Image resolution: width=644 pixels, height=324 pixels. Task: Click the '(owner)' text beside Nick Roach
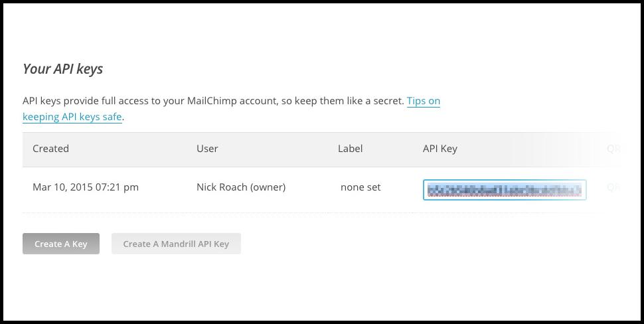point(268,187)
